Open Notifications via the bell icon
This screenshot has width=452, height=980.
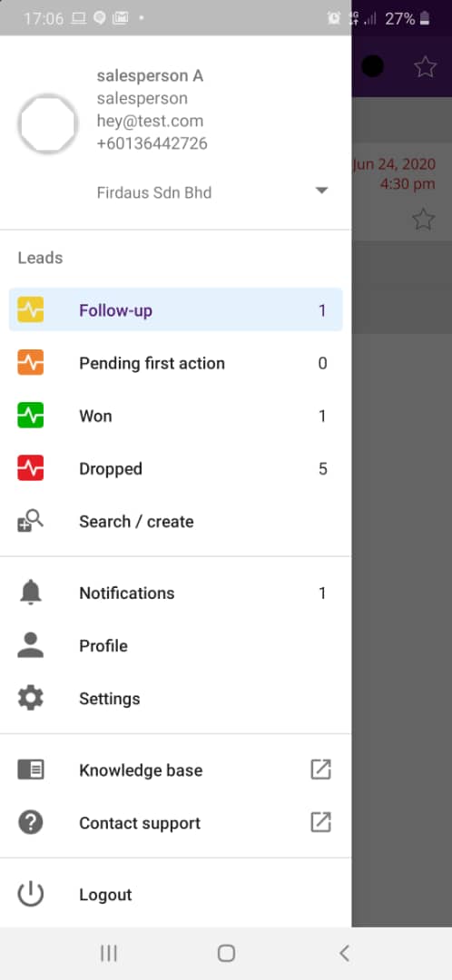click(x=31, y=593)
